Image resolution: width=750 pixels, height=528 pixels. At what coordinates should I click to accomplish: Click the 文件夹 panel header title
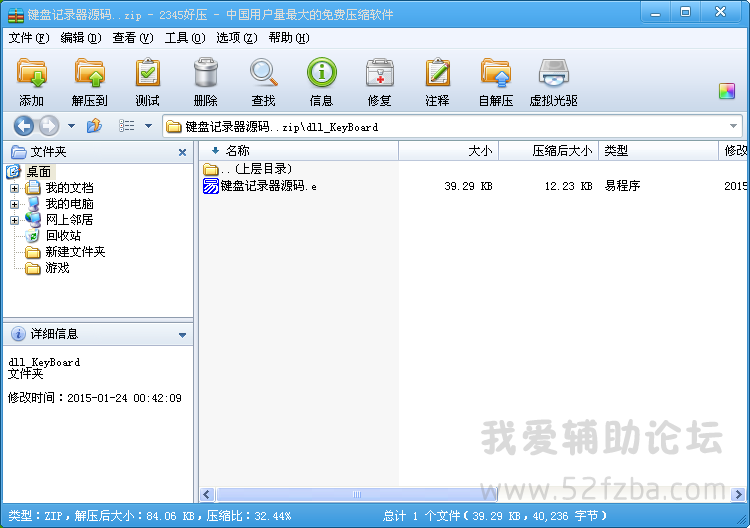point(48,152)
